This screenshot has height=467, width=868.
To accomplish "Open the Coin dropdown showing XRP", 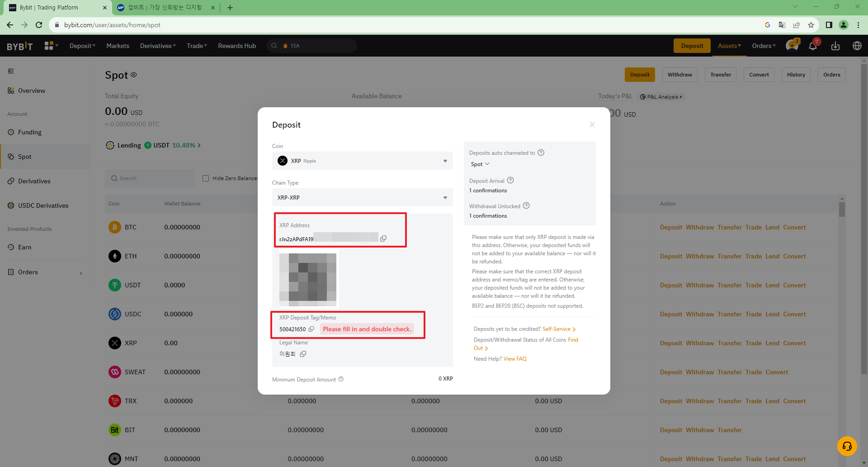I will click(362, 161).
